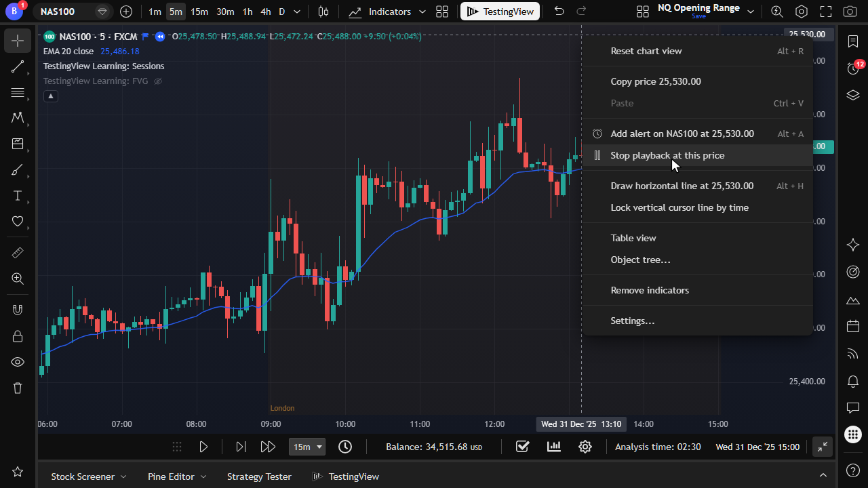
Task: Take a snapshot with camera icon
Action: 850,12
